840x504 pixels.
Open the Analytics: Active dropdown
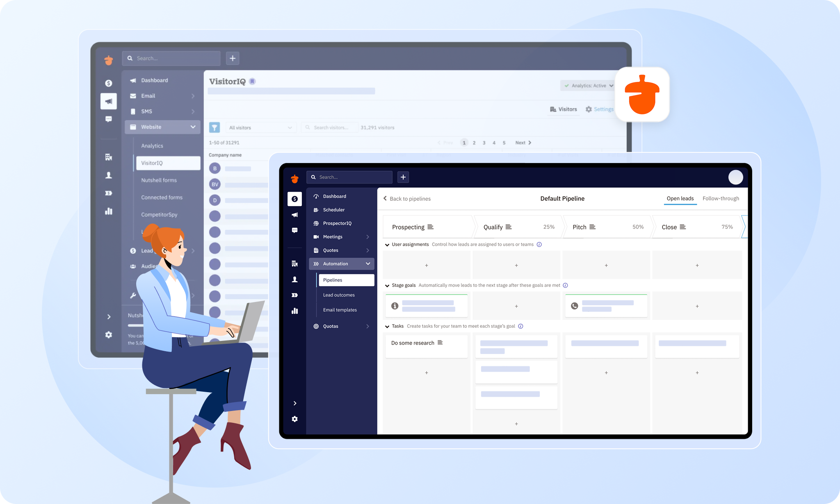[x=589, y=86]
